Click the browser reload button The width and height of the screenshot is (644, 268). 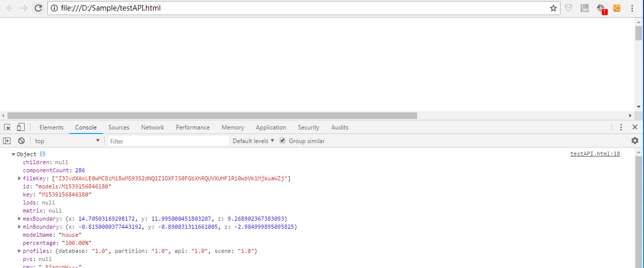point(38,8)
